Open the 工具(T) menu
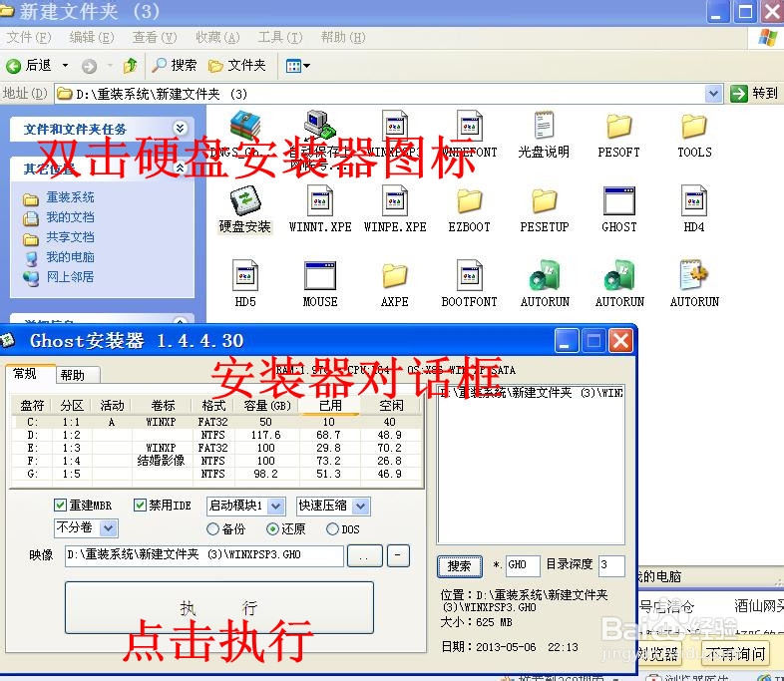This screenshot has width=784, height=681. (x=279, y=38)
